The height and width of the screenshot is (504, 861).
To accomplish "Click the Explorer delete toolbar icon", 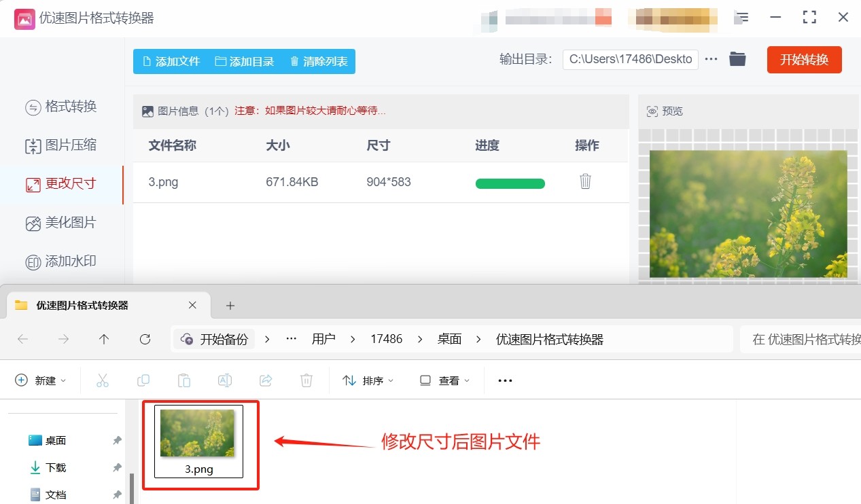I will click(x=306, y=380).
